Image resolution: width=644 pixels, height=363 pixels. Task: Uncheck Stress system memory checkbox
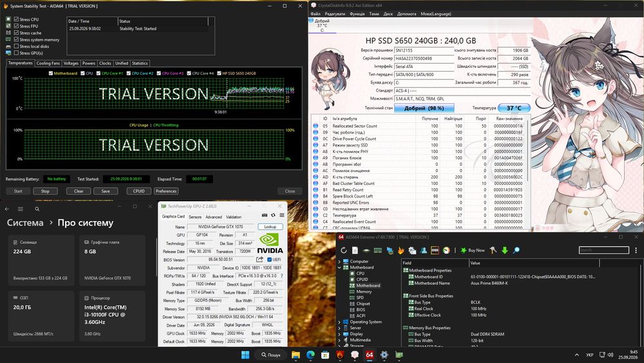[x=17, y=39]
